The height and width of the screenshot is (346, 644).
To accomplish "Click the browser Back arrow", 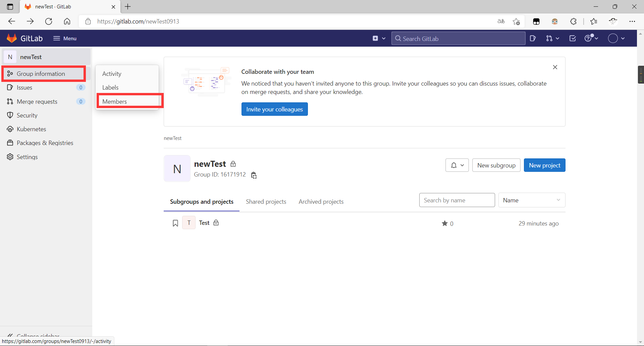I will pos(12,21).
